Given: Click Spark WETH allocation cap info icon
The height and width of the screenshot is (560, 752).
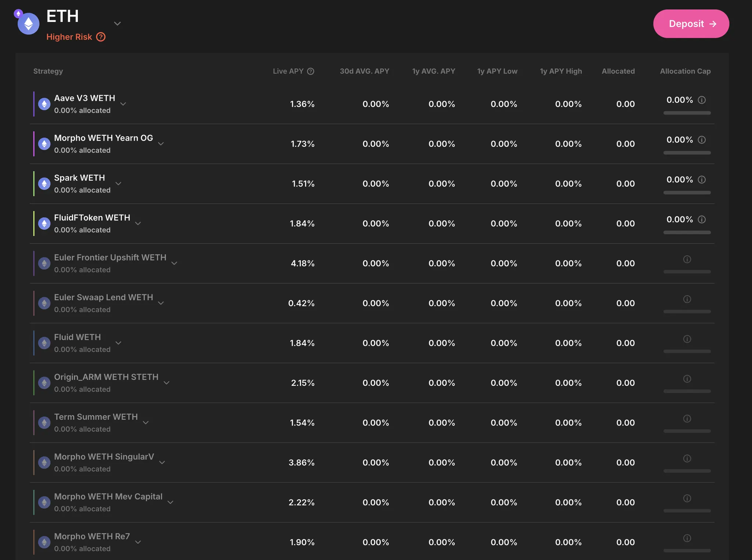Looking at the screenshot, I should (702, 180).
